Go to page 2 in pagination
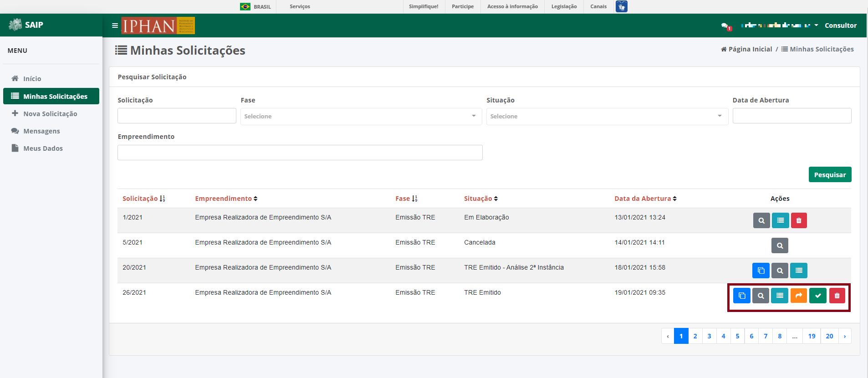This screenshot has height=378, width=868. (x=695, y=336)
